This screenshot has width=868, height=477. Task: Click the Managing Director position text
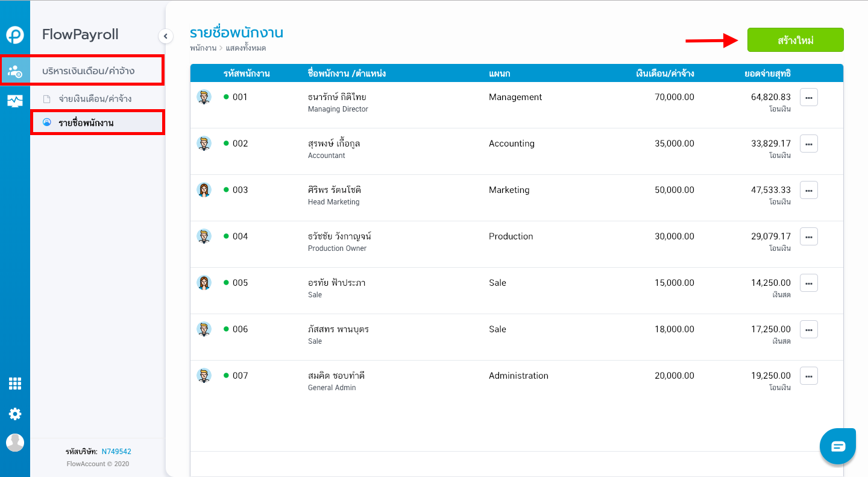pos(338,109)
